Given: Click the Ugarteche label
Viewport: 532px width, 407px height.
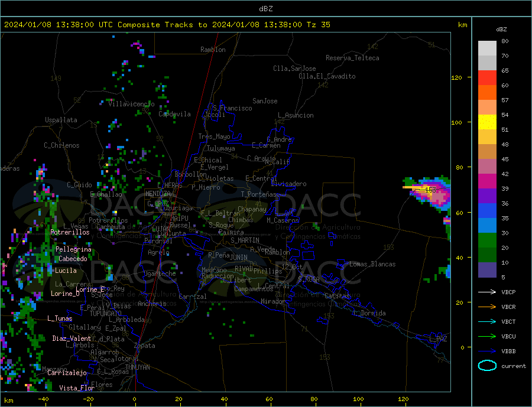Looking at the screenshot, I should pos(160,273).
